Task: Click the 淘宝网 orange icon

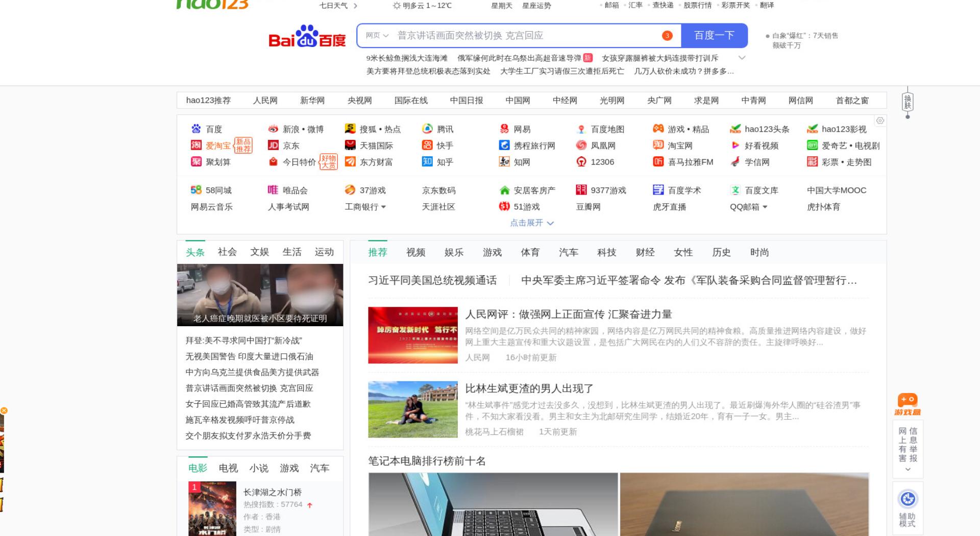Action: pos(658,145)
